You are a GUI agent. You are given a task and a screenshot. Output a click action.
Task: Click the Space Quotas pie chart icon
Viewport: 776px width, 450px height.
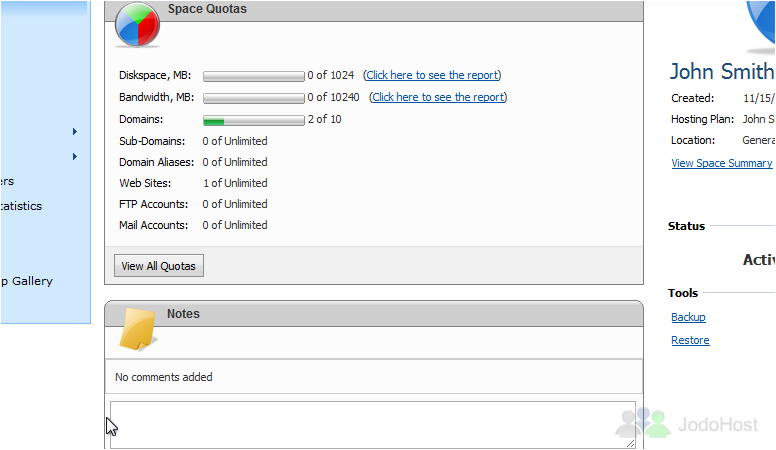click(x=137, y=25)
